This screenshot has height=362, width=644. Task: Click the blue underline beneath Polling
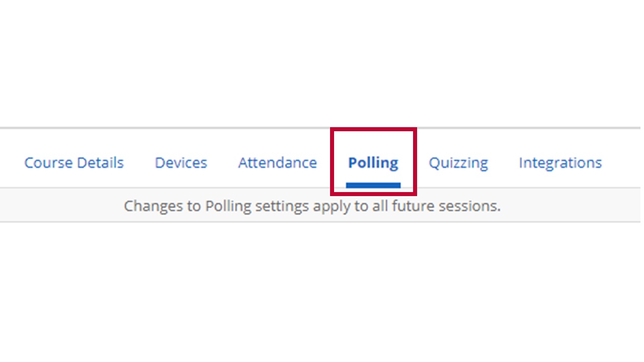[373, 185]
